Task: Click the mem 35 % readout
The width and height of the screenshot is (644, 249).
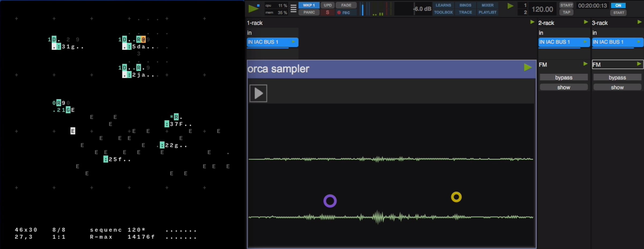Action: pyautogui.click(x=276, y=12)
